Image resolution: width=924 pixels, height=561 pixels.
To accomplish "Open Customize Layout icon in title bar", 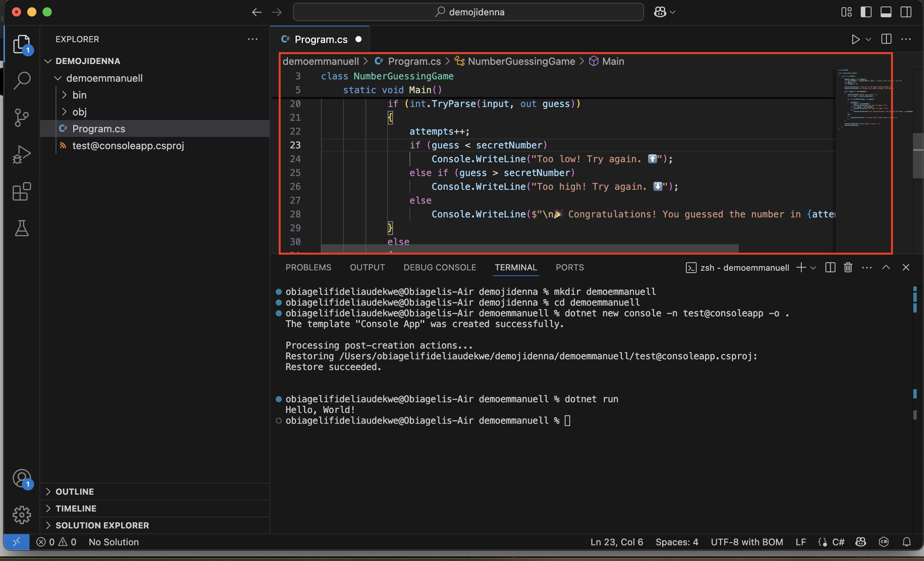I will 847,12.
